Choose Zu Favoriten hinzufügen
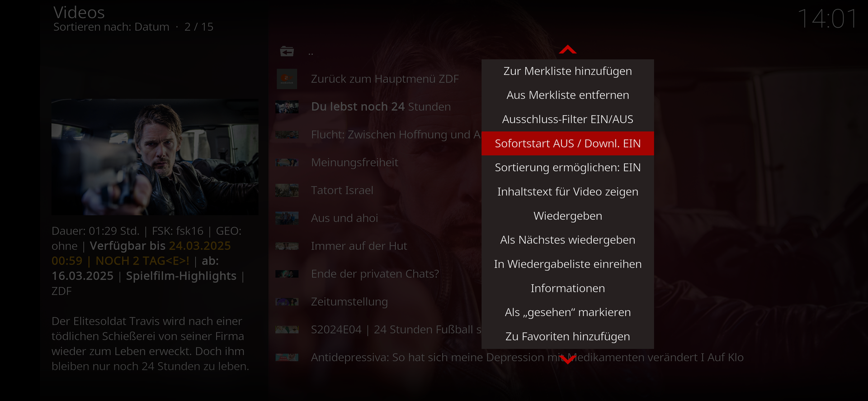 coord(567,336)
